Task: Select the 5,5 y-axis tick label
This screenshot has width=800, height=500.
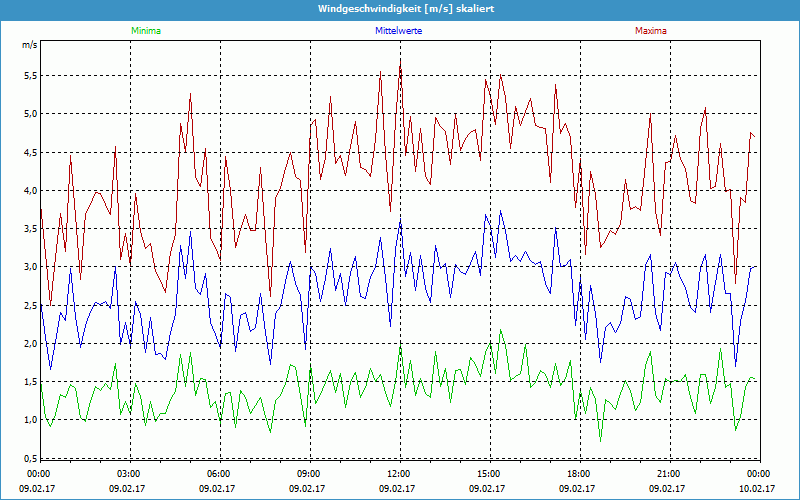Action: [29, 76]
